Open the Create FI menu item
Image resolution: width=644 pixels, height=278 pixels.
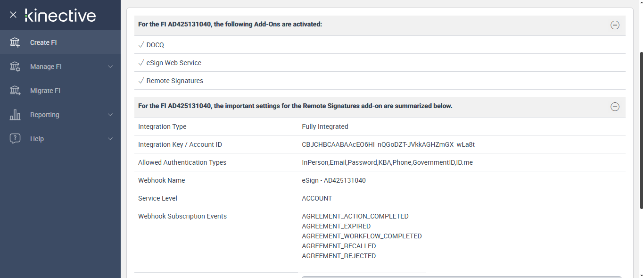43,42
